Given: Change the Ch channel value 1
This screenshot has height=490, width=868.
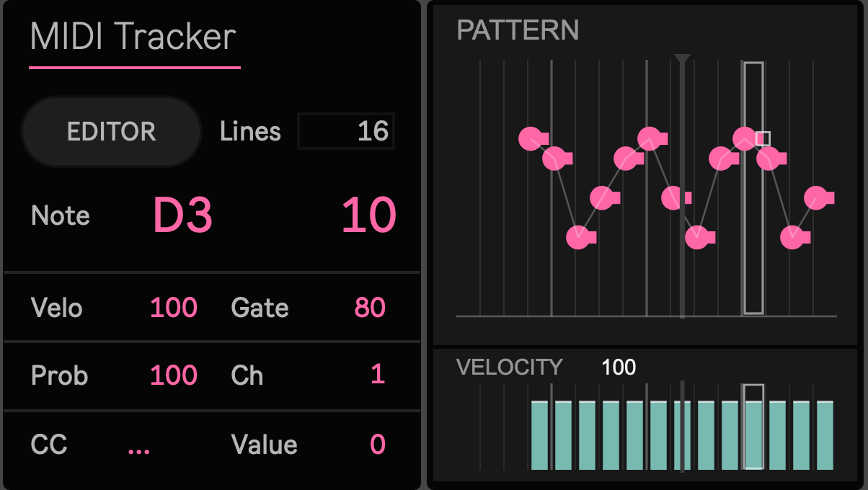Looking at the screenshot, I should (378, 375).
